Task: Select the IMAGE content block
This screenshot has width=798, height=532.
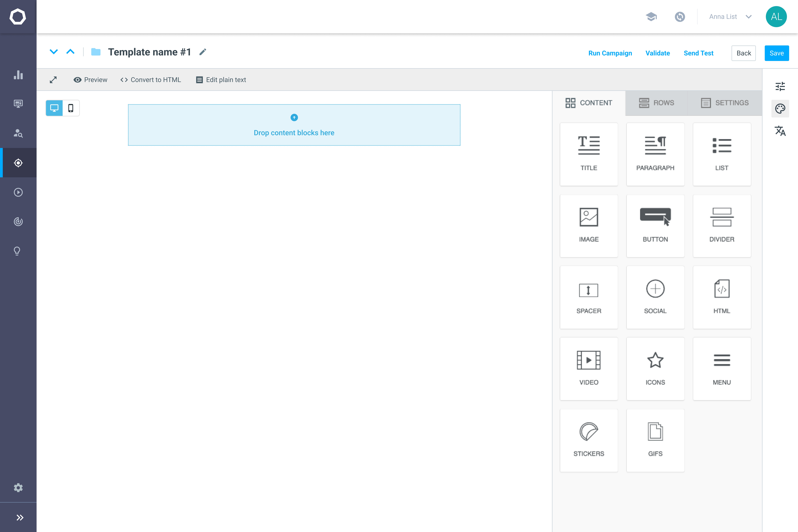Action: pyautogui.click(x=589, y=226)
